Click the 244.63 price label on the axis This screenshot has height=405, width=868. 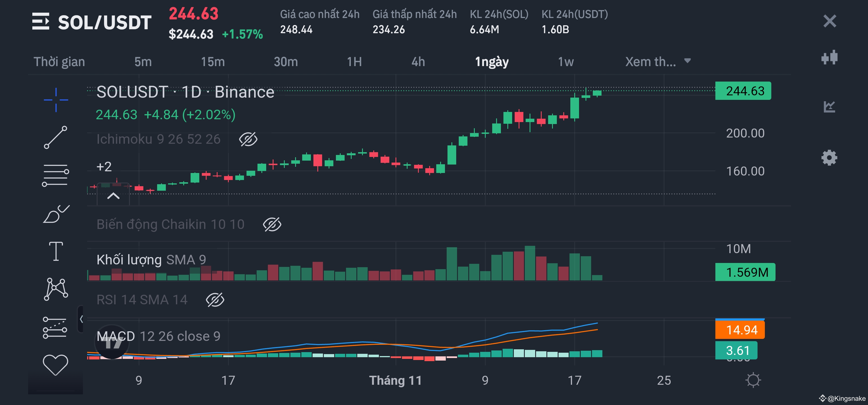point(743,91)
